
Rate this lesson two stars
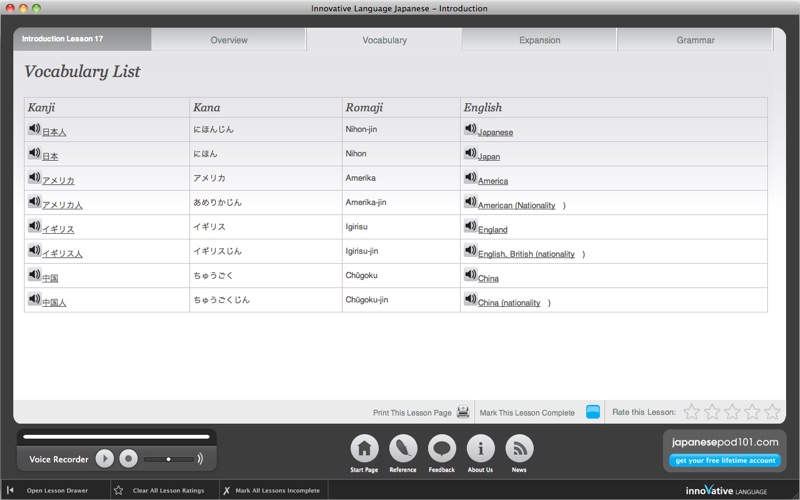(x=712, y=412)
